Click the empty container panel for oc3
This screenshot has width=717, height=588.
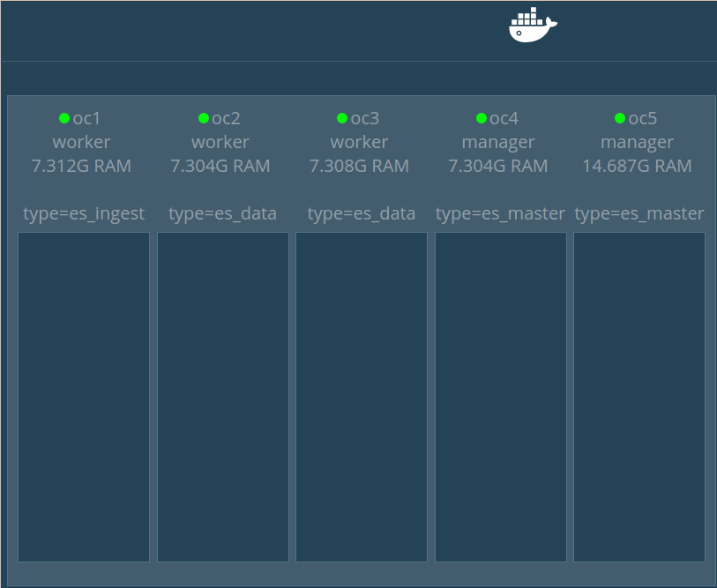(x=362, y=397)
